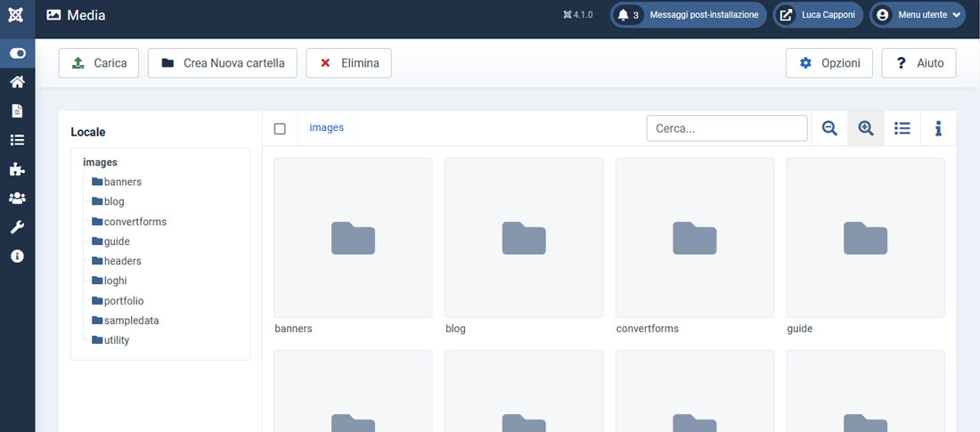
Task: Open convertforms folder in tree
Action: point(129,221)
